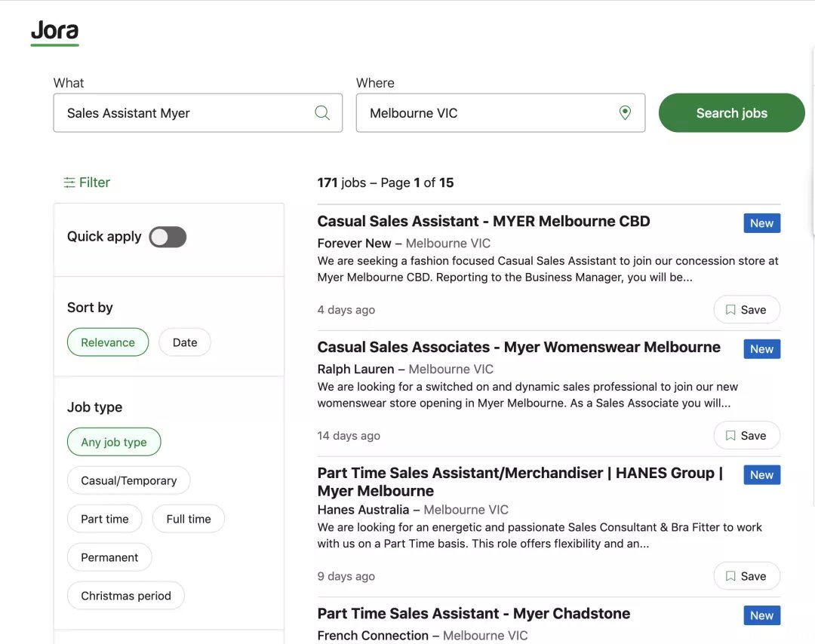Image resolution: width=815 pixels, height=644 pixels.
Task: Click the Where location input field
Action: pyautogui.click(x=500, y=112)
